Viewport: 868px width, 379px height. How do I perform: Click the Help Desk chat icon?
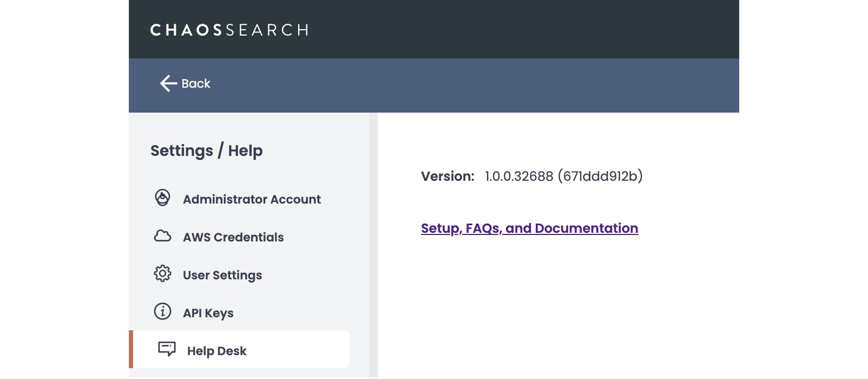167,349
